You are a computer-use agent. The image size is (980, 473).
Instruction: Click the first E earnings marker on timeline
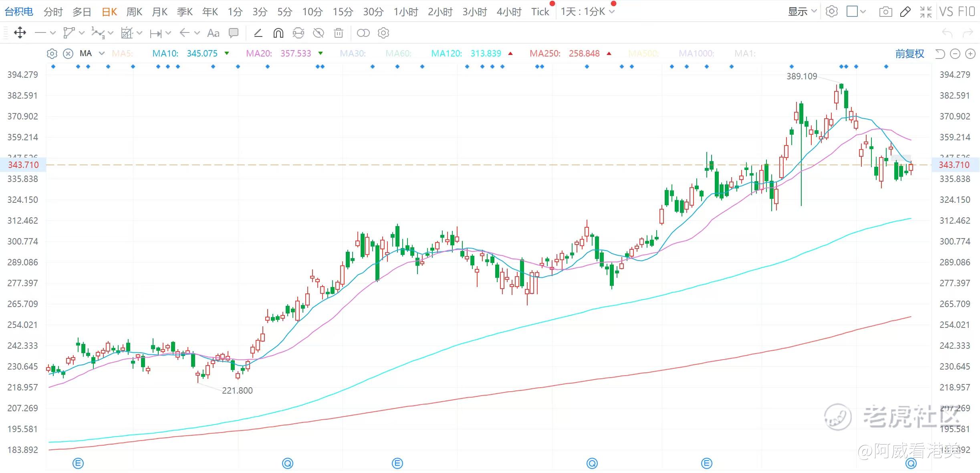coord(78,464)
